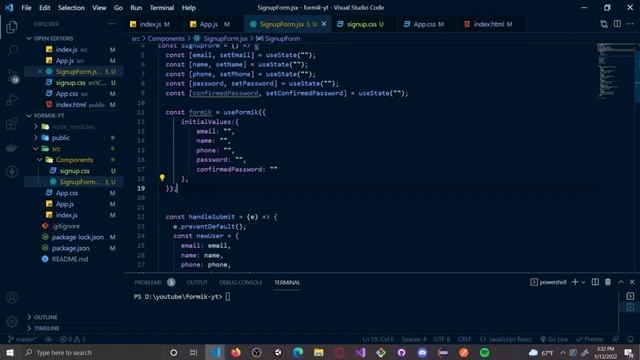Split the terminal panel
The height and width of the screenshot is (360, 640).
[x=595, y=282]
